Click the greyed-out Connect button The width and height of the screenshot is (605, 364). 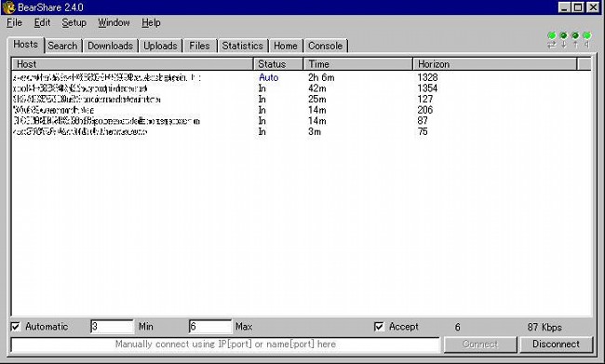coord(480,344)
